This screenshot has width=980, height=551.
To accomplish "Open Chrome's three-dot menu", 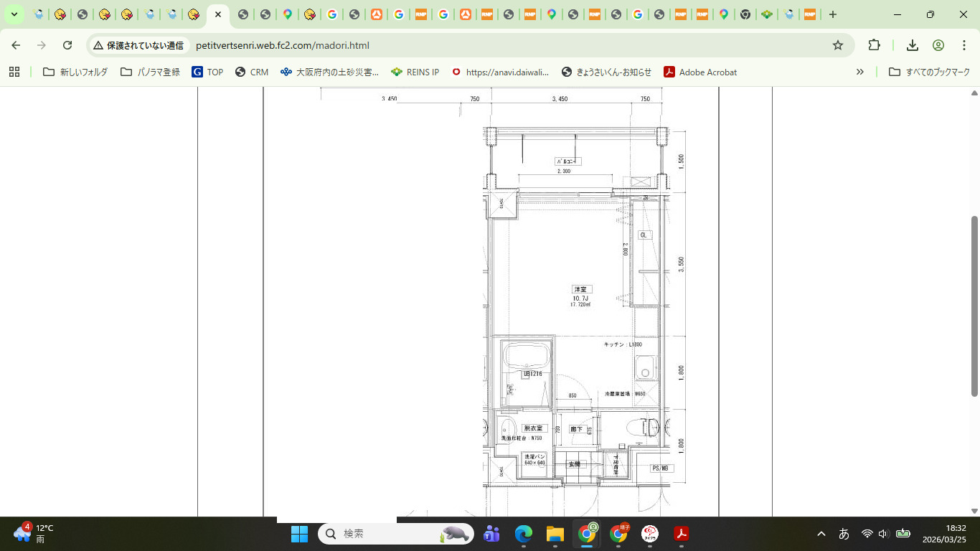I will pos(964,45).
